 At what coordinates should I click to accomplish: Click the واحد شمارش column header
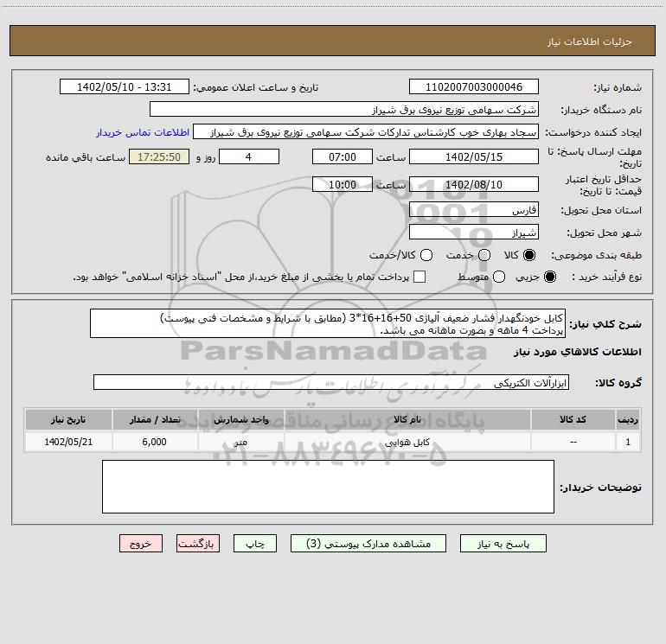click(240, 419)
